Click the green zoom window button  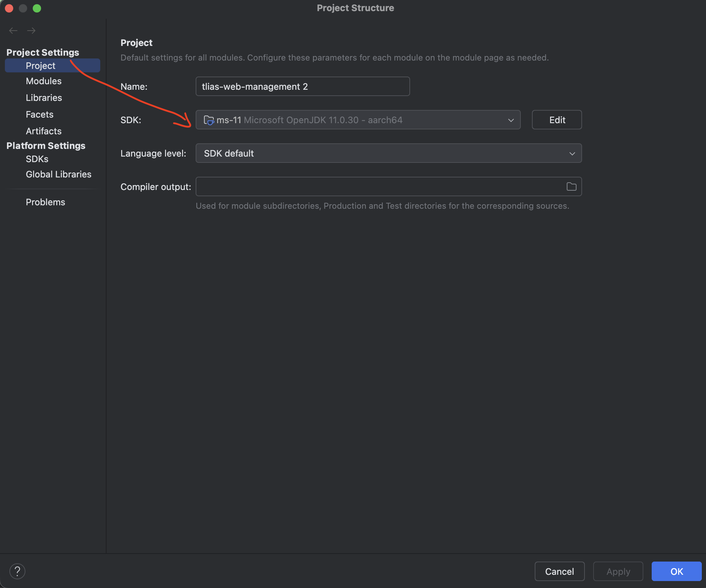click(37, 8)
